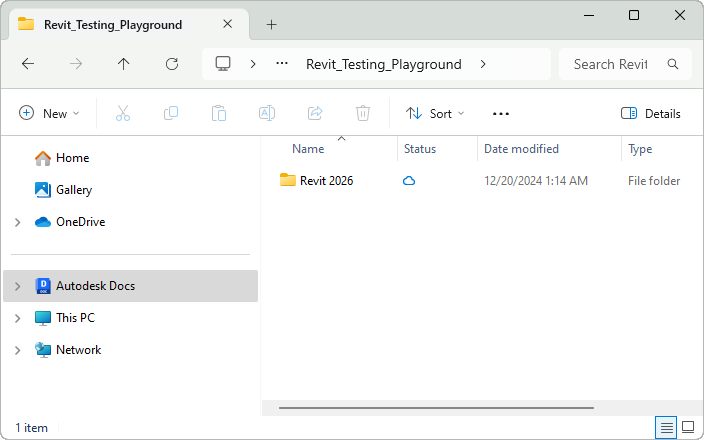Click the Rename icon in toolbar
Screen dimensions: 704x440
(x=267, y=113)
